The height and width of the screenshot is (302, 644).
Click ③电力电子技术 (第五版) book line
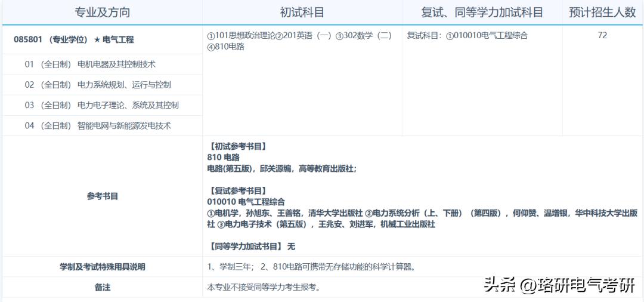pos(327,224)
